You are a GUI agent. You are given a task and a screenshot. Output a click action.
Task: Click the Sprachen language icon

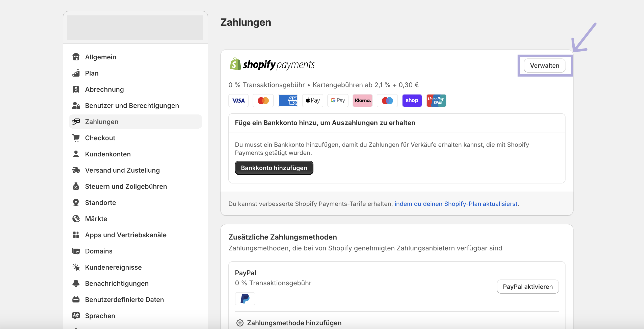(76, 316)
